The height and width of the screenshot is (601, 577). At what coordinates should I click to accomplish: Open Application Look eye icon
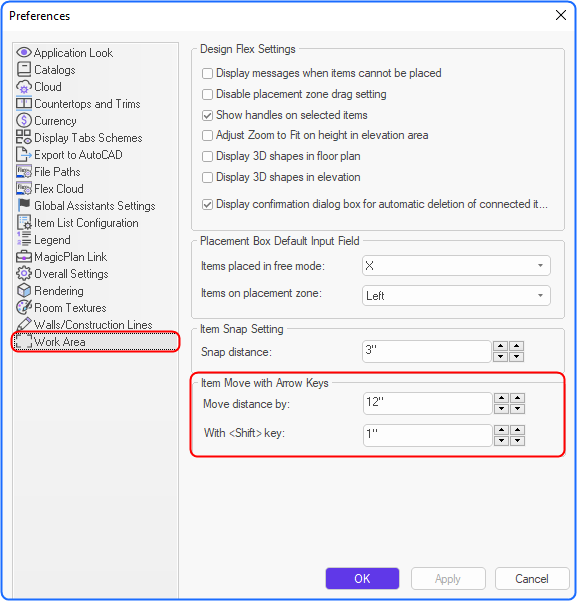tap(24, 53)
